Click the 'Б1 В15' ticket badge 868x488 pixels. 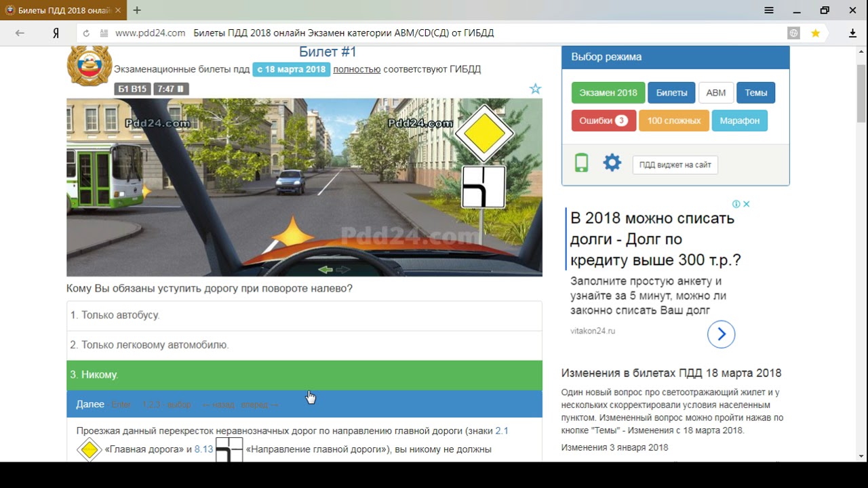(132, 89)
